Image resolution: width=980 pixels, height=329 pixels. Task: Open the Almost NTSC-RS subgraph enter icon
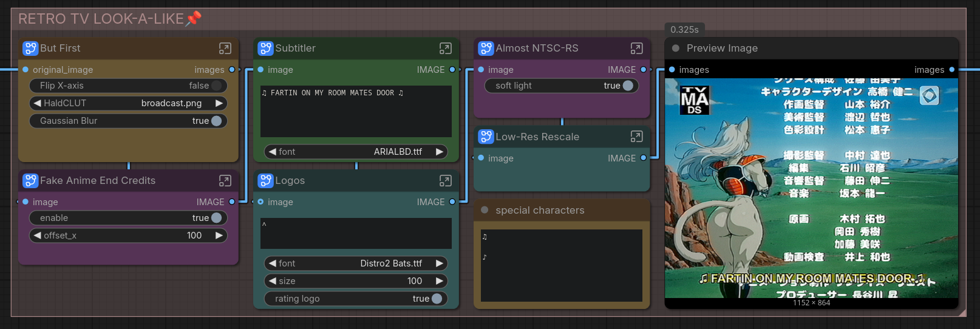pos(636,49)
